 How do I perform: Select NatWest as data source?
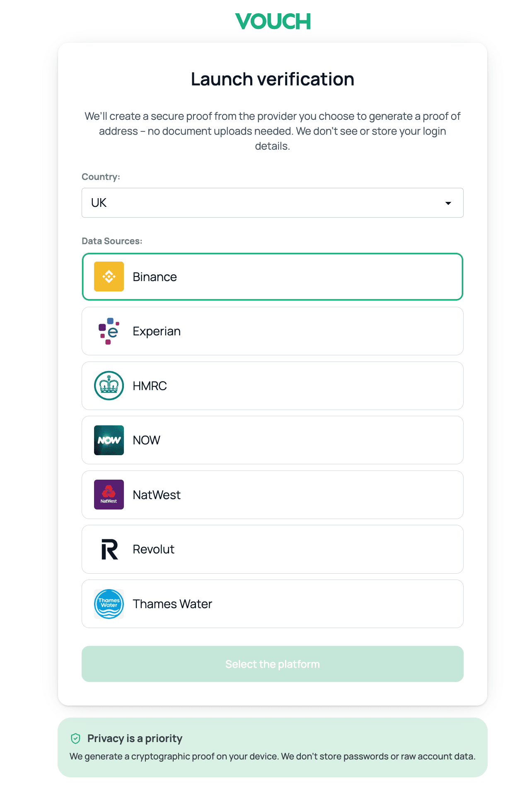click(272, 495)
